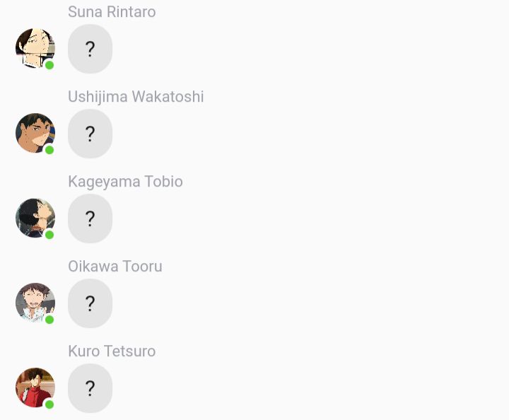Click the green online dot on Kageyama's avatar
This screenshot has height=420, width=509.
click(x=49, y=235)
